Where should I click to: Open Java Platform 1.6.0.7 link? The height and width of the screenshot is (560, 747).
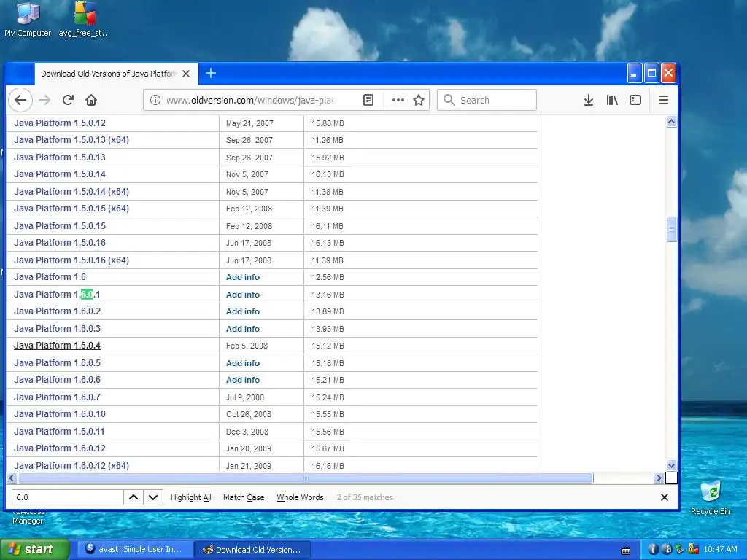pyautogui.click(x=57, y=397)
